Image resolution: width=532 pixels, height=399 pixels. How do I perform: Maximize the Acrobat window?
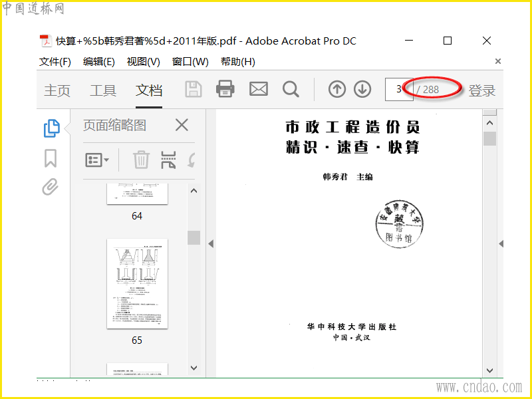pyautogui.click(x=448, y=41)
